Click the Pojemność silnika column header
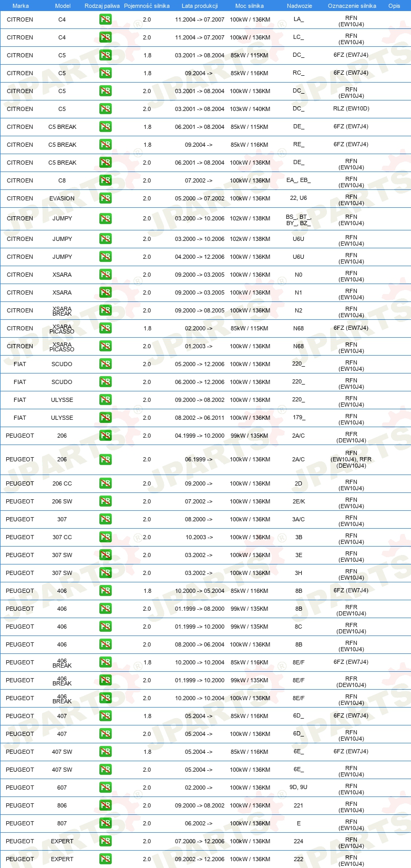 coord(147,6)
